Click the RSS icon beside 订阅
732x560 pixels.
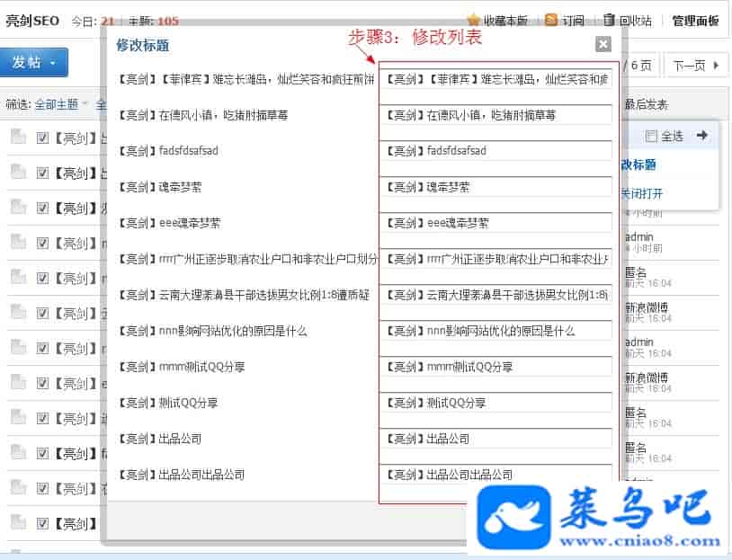[x=551, y=20]
